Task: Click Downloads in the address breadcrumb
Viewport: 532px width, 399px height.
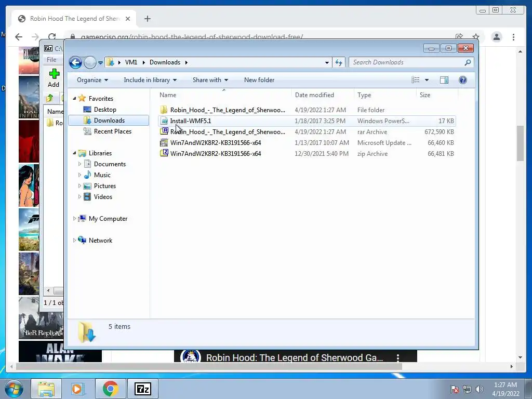Action: [x=165, y=62]
